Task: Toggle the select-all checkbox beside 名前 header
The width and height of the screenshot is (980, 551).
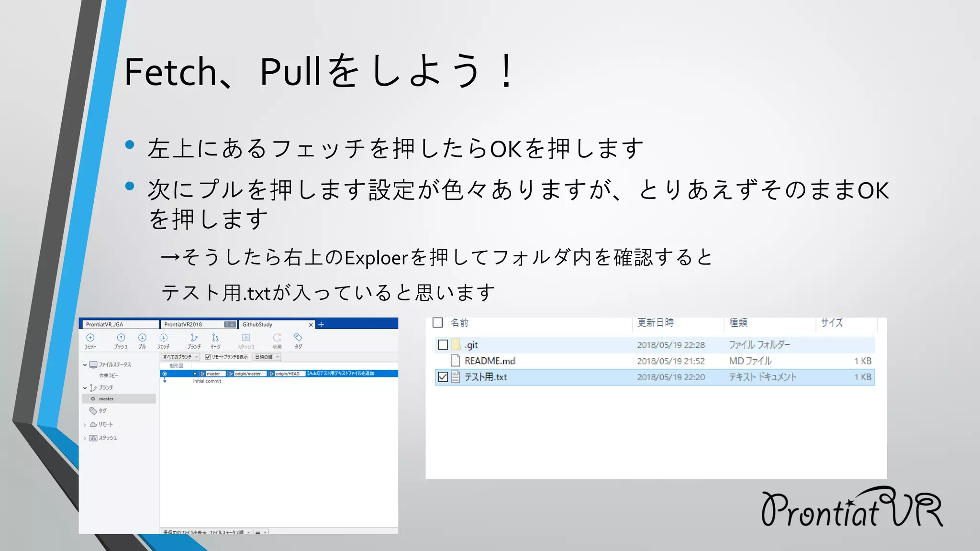Action: [x=437, y=322]
